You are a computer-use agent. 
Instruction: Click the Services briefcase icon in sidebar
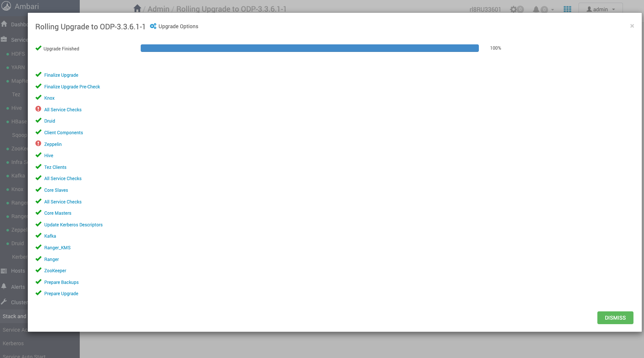(4, 39)
